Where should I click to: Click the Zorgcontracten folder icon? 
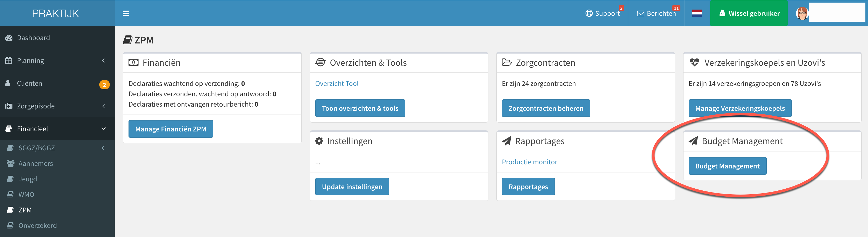point(507,62)
